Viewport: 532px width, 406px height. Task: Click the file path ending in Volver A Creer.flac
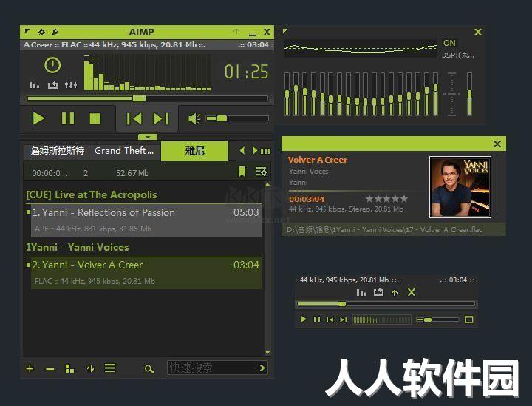[x=384, y=230]
